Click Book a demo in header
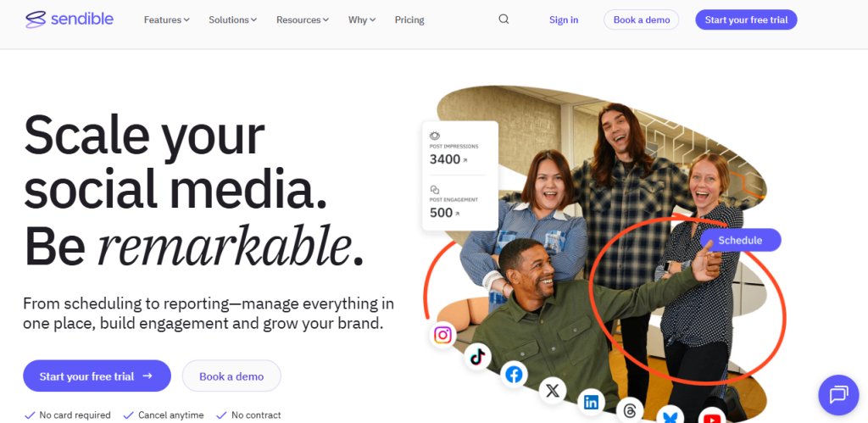Image resolution: width=868 pixels, height=423 pixels. (x=642, y=19)
